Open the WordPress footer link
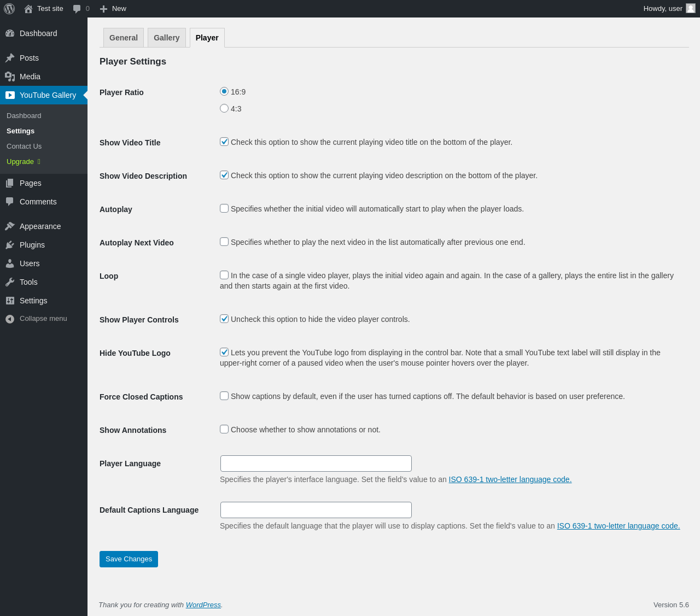The width and height of the screenshot is (700, 616). point(203,605)
